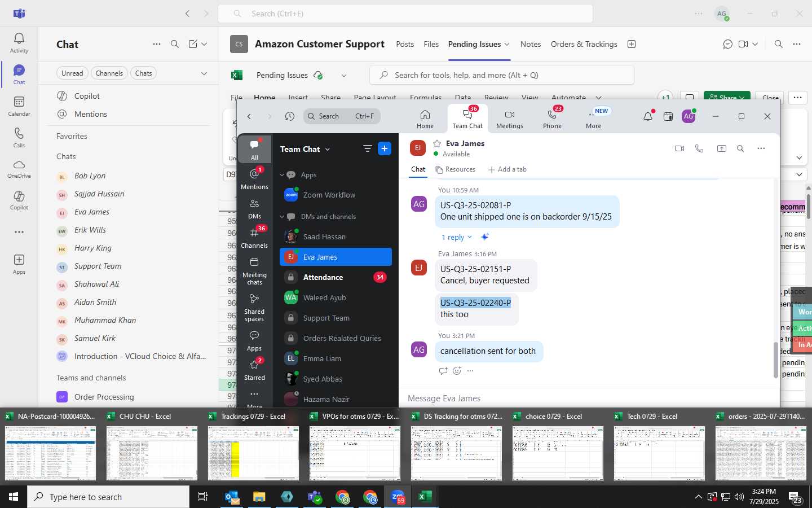This screenshot has width=812, height=508.
Task: Switch to the Files tab
Action: [x=431, y=44]
